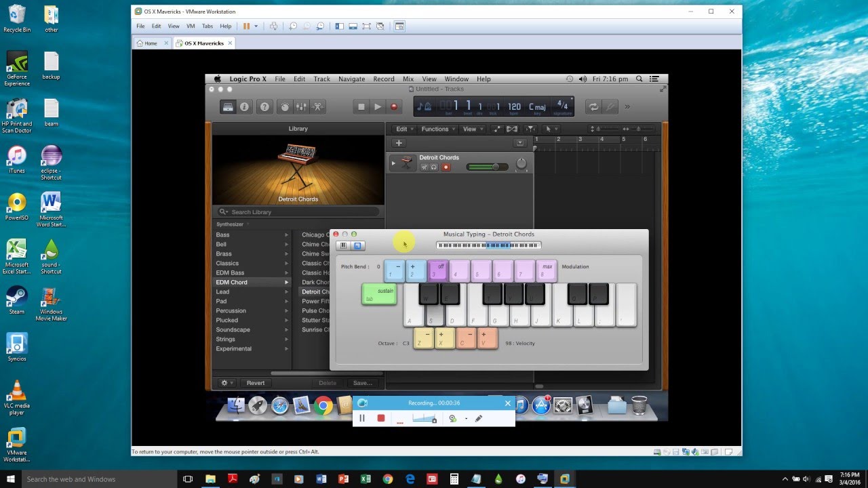Open the Inspector info button
868x488 pixels.
point(245,106)
